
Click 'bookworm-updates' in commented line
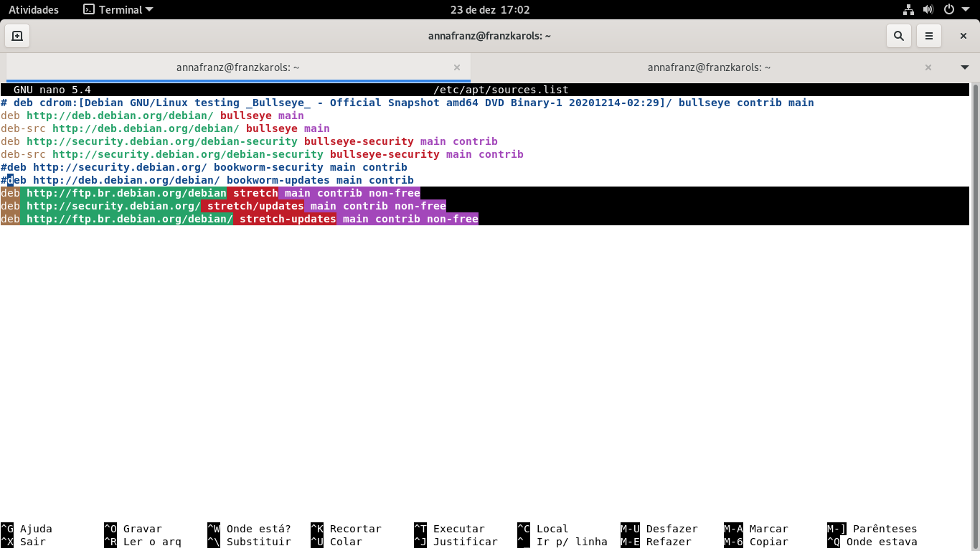tap(278, 180)
